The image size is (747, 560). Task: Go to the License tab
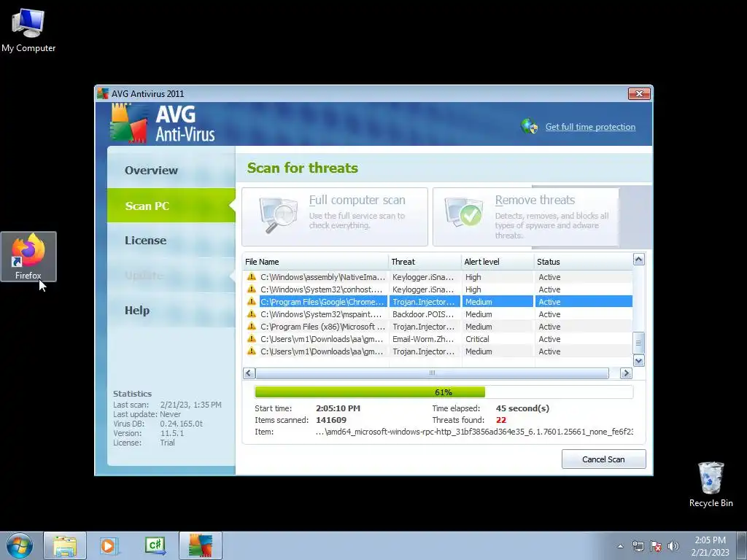(171, 241)
